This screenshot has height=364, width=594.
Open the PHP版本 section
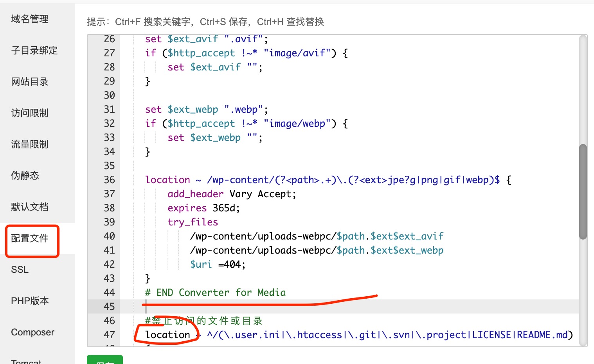[x=29, y=301]
